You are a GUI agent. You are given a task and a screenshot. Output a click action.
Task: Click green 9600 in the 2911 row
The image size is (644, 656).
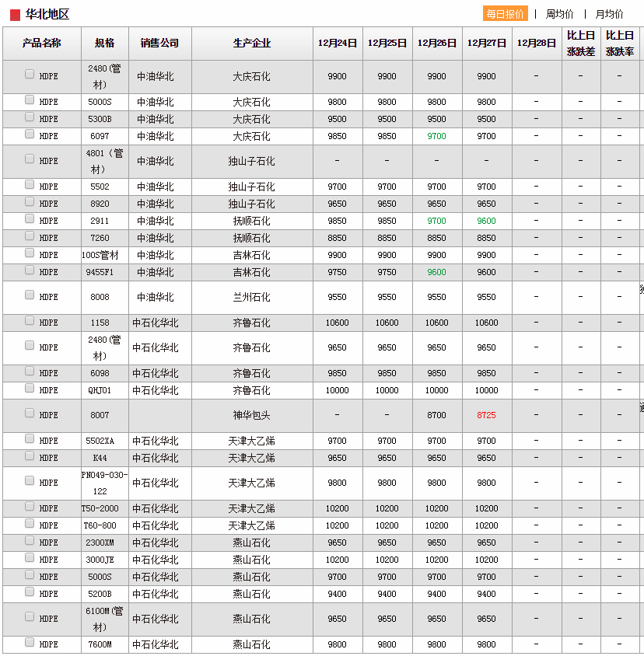(x=486, y=221)
